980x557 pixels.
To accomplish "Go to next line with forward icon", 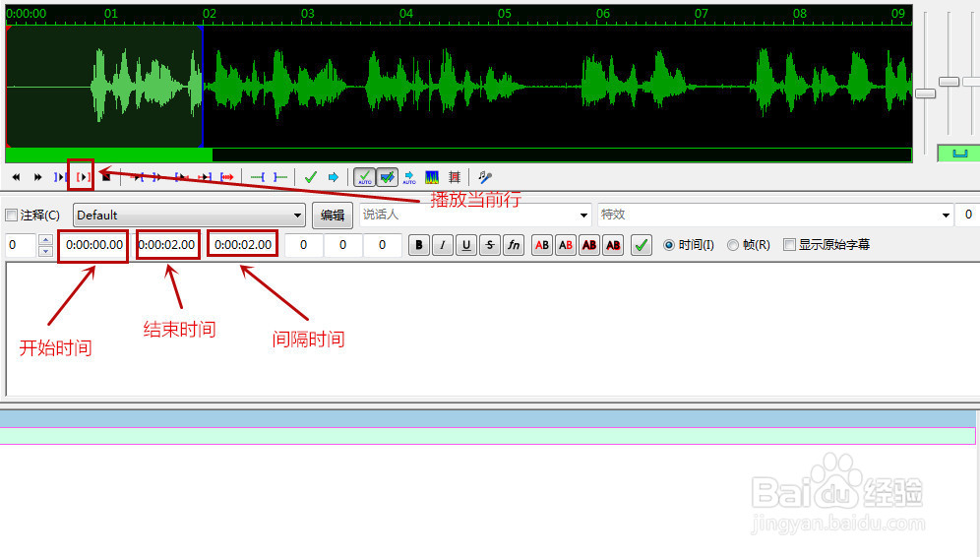I will pos(37,177).
